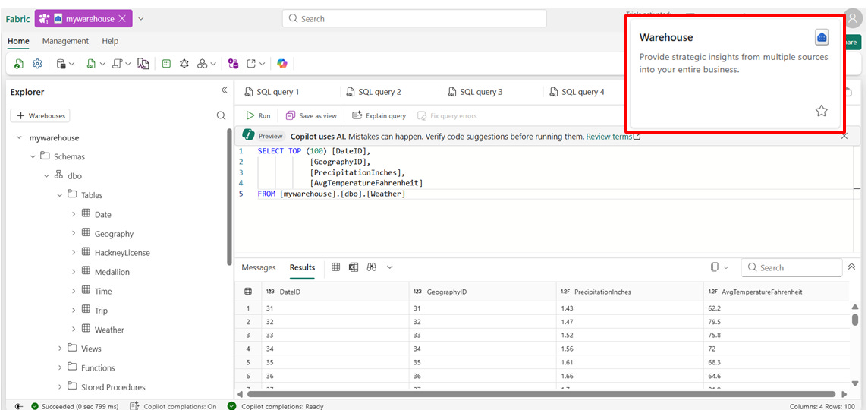Click Save as view
Viewport: 868px width, 410px height.
click(311, 116)
